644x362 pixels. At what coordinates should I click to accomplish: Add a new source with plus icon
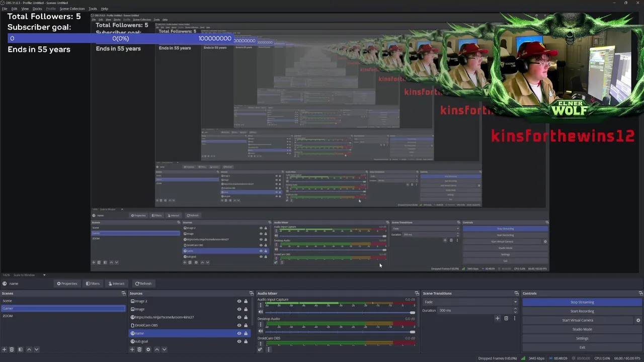[x=132, y=349]
